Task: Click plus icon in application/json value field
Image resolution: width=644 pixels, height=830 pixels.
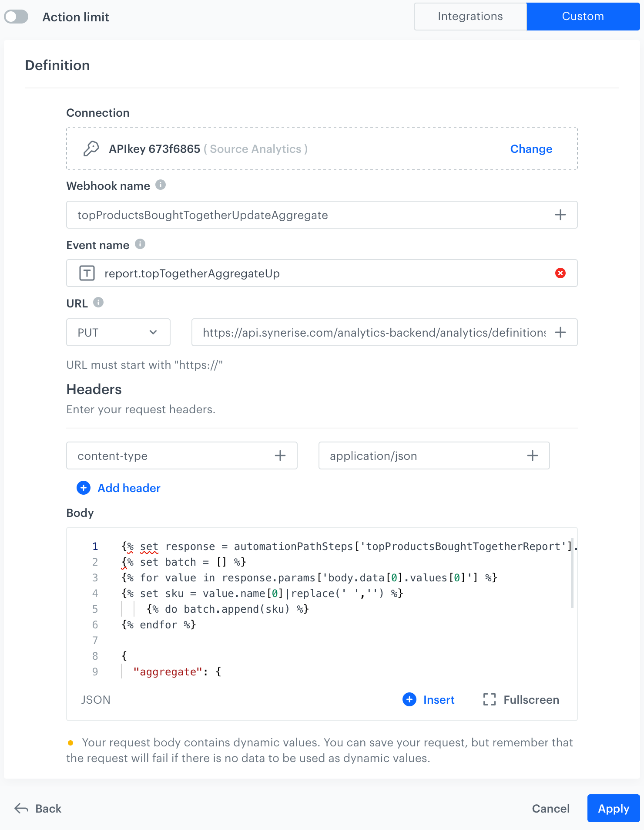Action: tap(533, 455)
